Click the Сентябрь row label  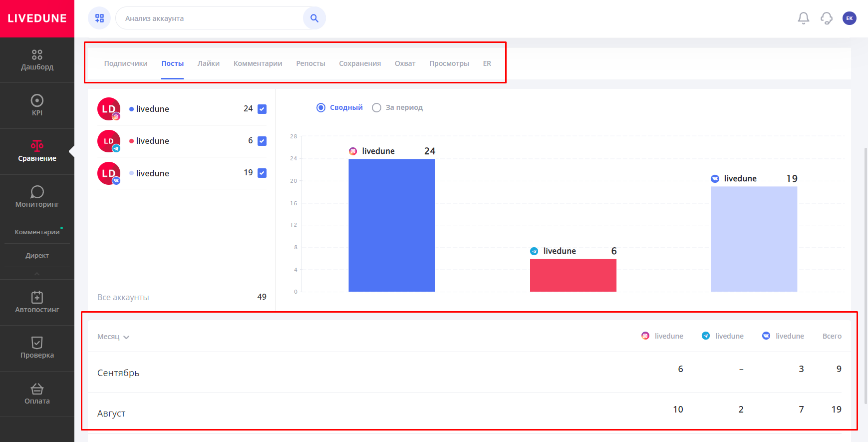tap(118, 373)
